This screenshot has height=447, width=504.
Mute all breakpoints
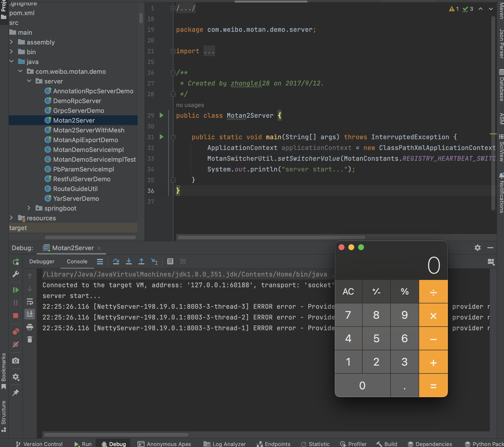click(x=16, y=344)
